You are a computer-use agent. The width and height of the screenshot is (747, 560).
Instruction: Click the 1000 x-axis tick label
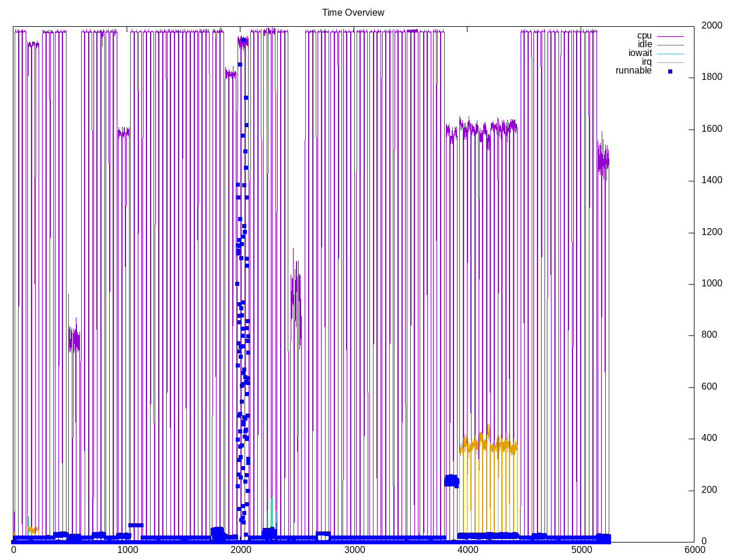coord(127,549)
